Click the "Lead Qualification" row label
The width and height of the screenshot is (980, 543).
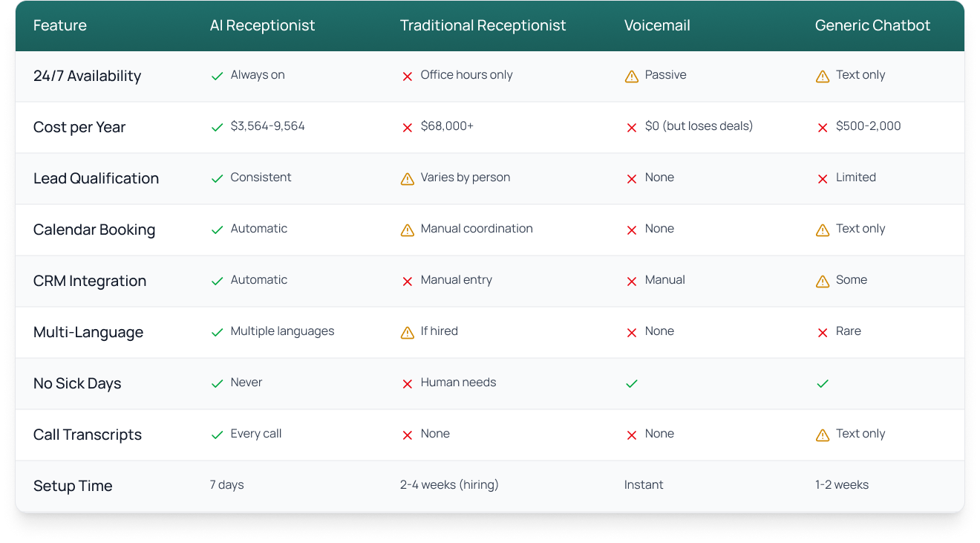click(x=96, y=178)
